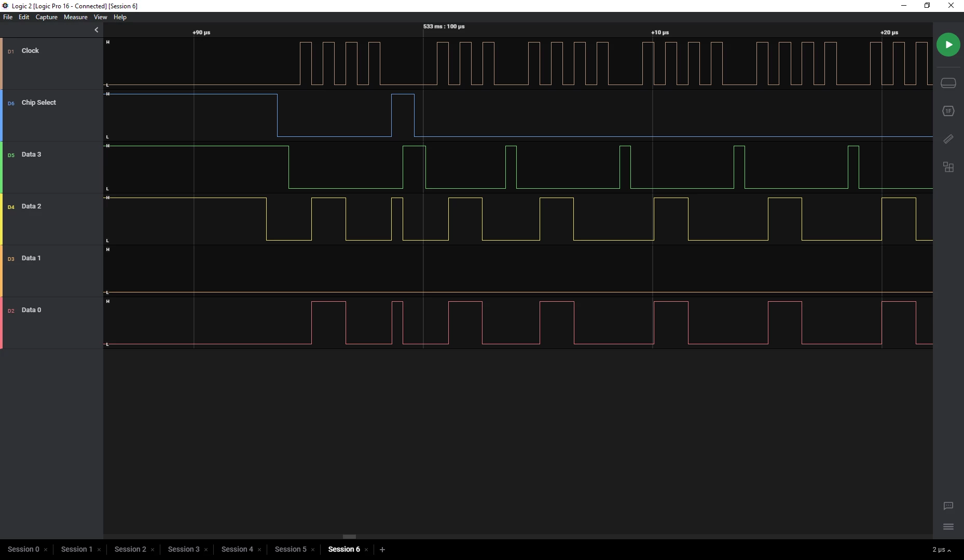Open the feedback chat icon
Viewport: 964px width, 560px height.
[x=948, y=506]
